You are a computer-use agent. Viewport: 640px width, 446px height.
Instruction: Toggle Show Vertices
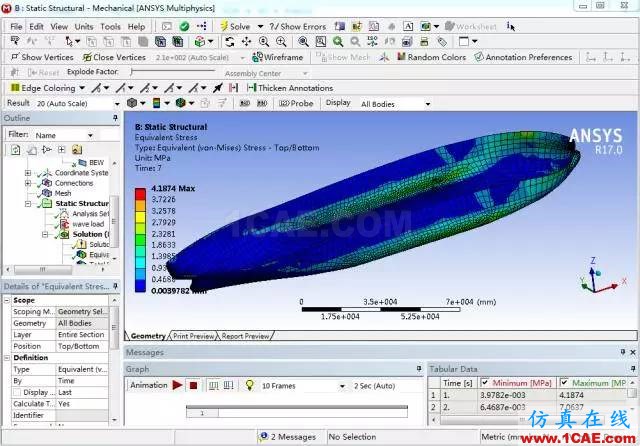[x=42, y=57]
